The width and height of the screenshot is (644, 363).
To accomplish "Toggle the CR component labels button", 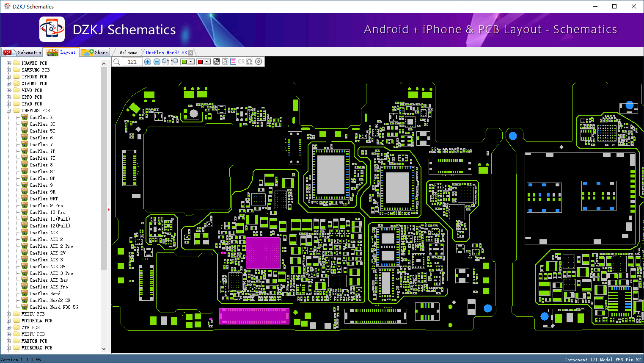I will tap(241, 61).
